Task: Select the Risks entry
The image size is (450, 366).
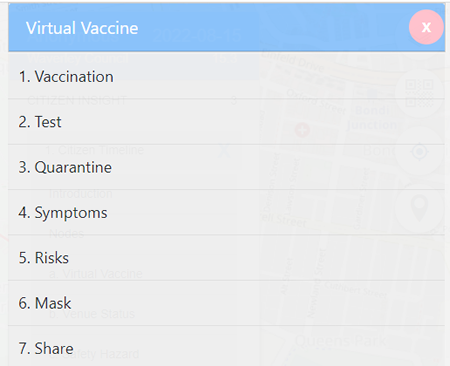Action: 226,258
